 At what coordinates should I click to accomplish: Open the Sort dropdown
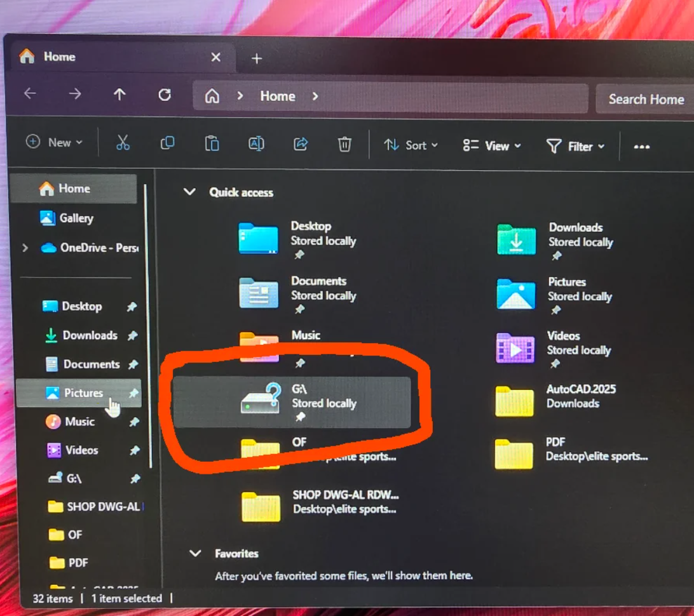[412, 145]
